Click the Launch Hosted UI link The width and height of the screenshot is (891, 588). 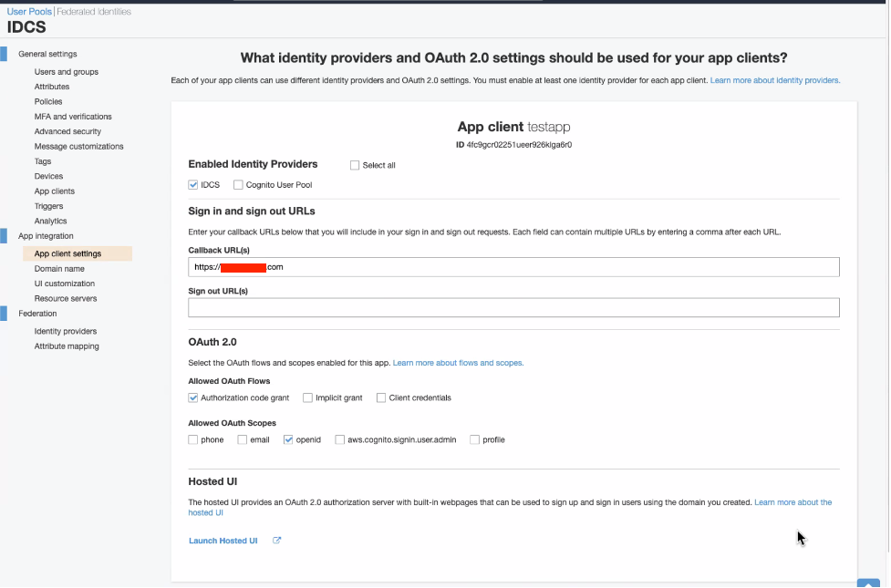(223, 541)
